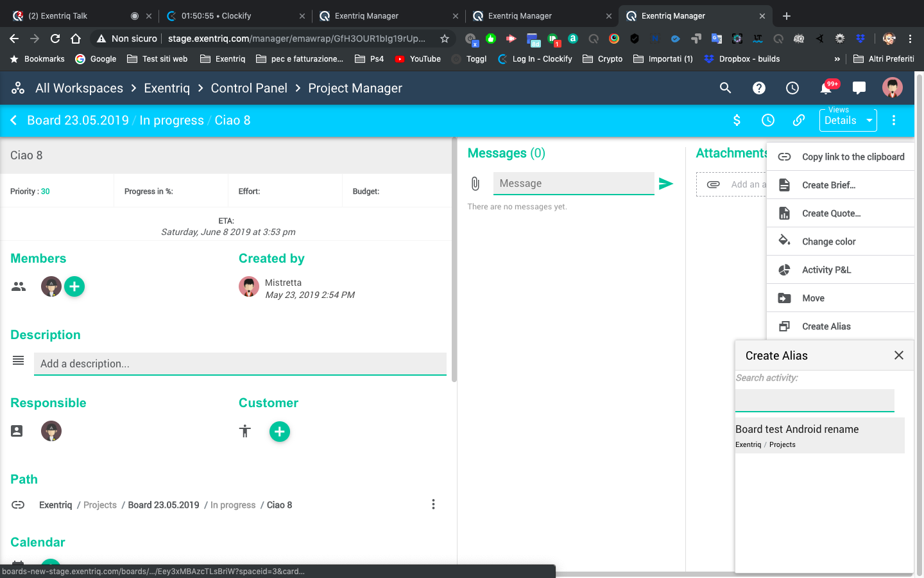This screenshot has height=578, width=924.
Task: Open the time tracking clock in blue bar
Action: pyautogui.click(x=767, y=120)
